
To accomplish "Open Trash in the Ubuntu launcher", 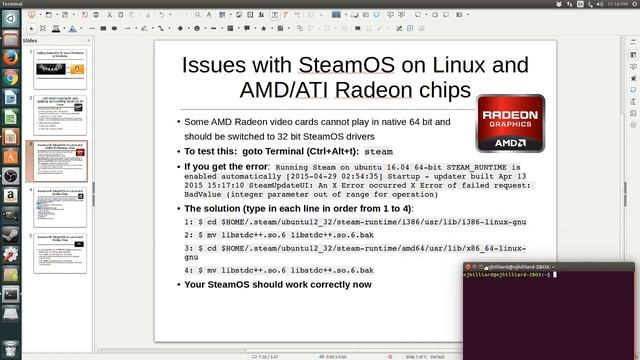I will click(11, 349).
